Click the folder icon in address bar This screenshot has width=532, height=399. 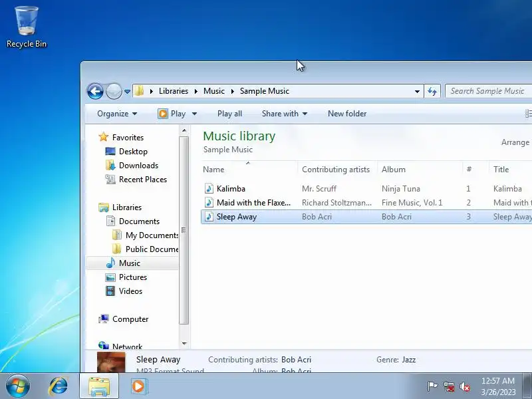[x=139, y=91]
